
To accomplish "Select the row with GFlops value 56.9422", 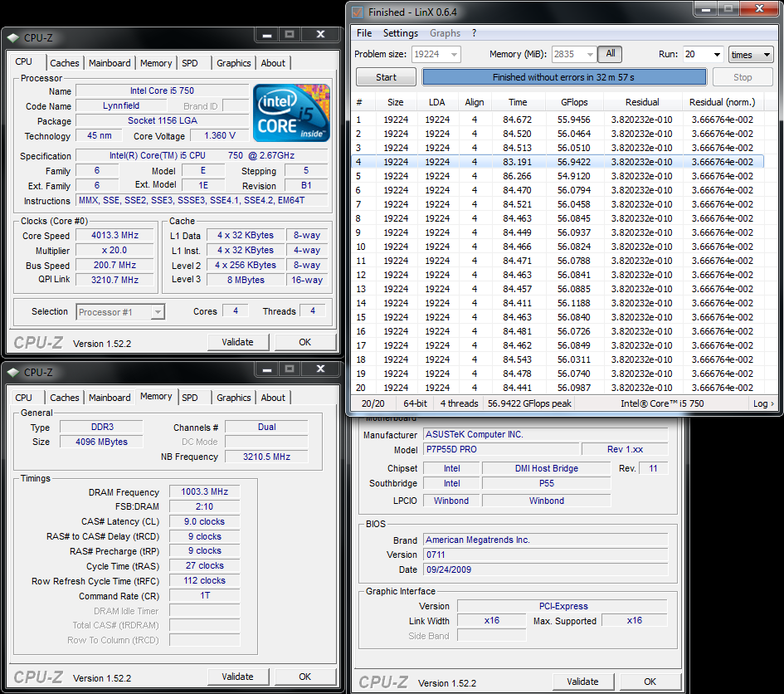I will tap(558, 162).
